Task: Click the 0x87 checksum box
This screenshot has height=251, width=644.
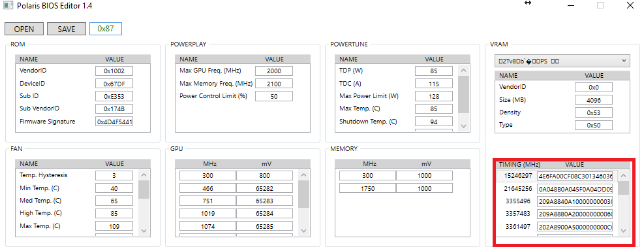Action: pos(106,29)
